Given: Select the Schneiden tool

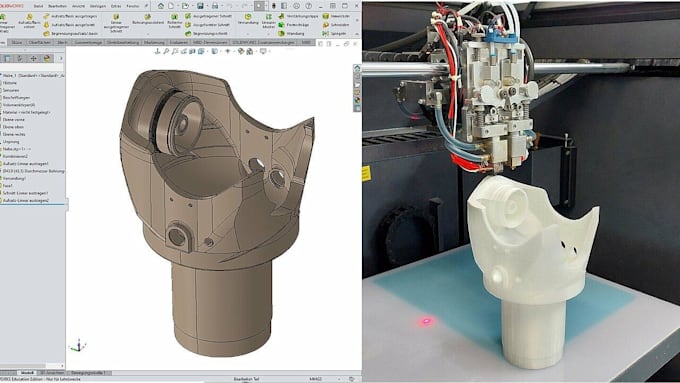Looking at the screenshot, I should point(336,25).
